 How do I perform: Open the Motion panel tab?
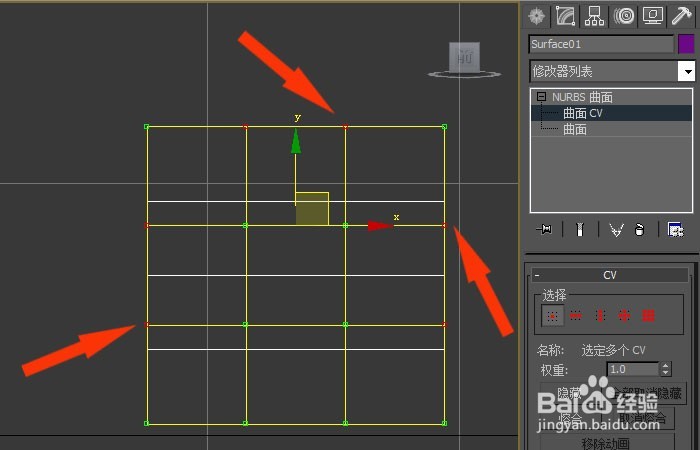[624, 16]
